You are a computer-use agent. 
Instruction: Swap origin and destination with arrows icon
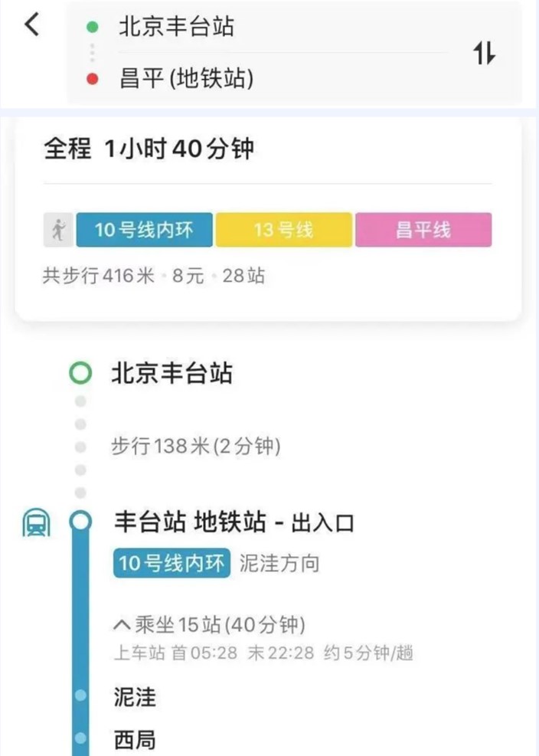[485, 54]
